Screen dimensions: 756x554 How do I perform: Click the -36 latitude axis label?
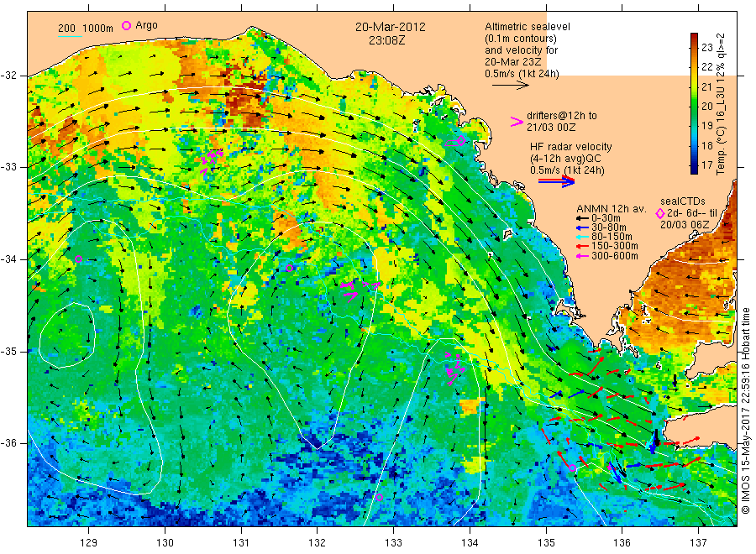[x=8, y=442]
